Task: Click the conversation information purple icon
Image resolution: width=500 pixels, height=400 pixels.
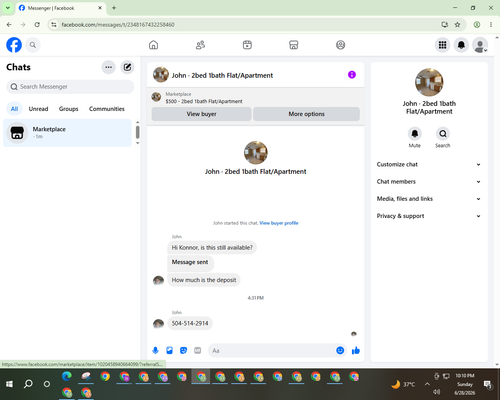Action: 352,75
